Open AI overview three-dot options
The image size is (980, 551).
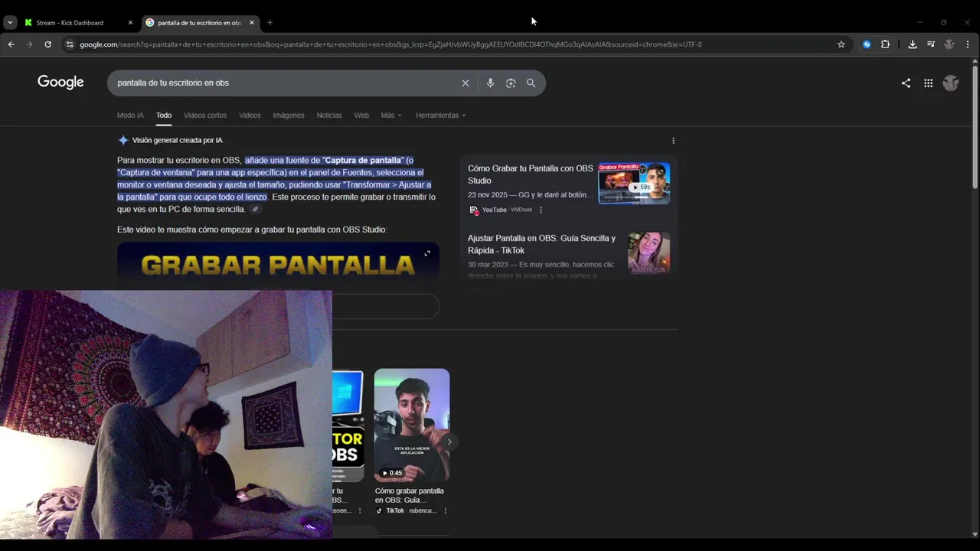click(673, 141)
